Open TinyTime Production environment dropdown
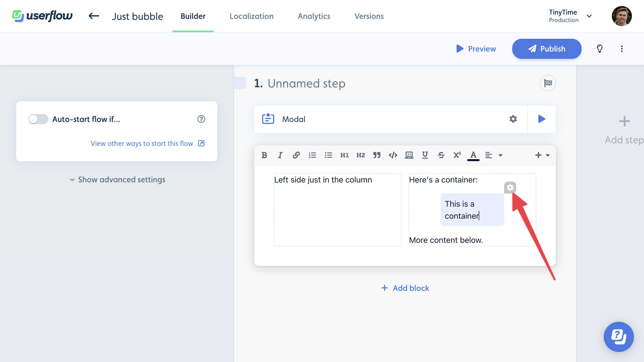Viewport: 644px width, 362px height. (570, 16)
